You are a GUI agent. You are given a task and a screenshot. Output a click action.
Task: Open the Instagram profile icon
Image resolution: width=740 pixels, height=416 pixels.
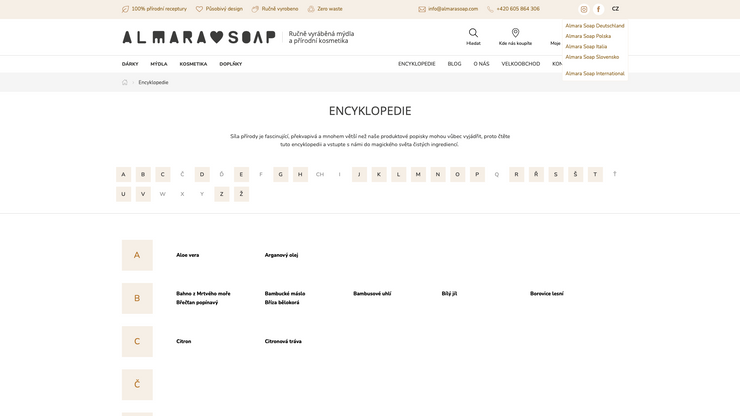point(584,9)
